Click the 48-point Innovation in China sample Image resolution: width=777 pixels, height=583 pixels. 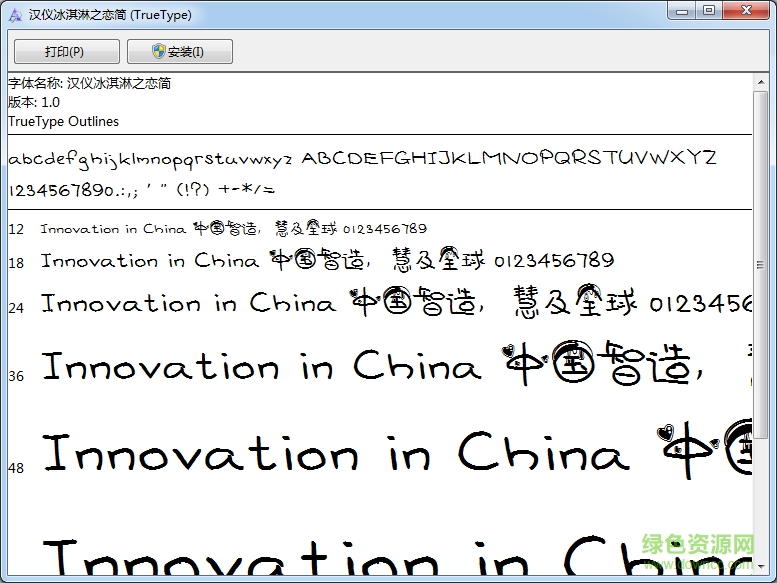pos(397,451)
